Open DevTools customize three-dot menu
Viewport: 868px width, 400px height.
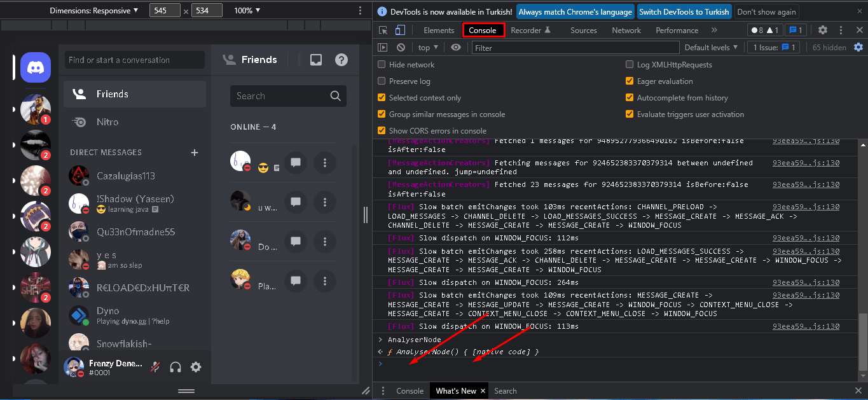(x=842, y=30)
